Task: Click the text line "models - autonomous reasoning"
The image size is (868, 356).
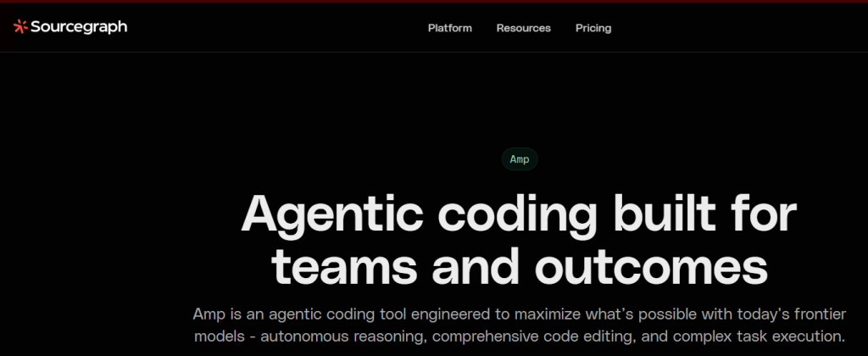Action: pyautogui.click(x=520, y=336)
